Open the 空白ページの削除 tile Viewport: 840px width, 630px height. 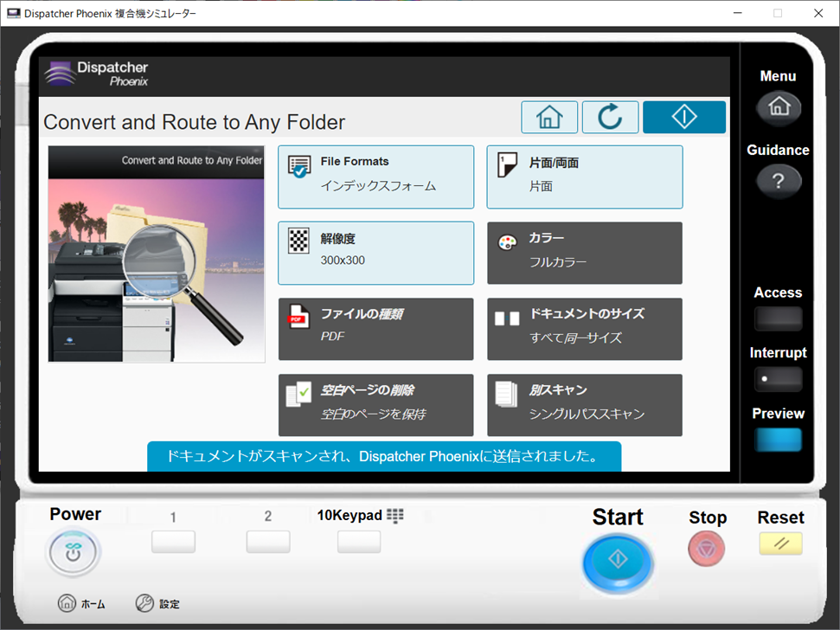click(x=376, y=405)
